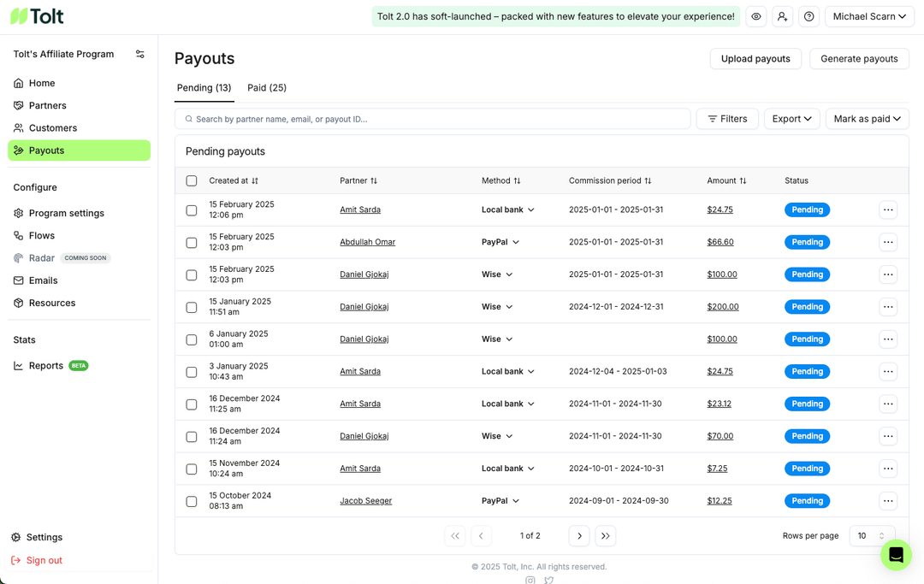The height and width of the screenshot is (584, 924).
Task: Open the Resources sidebar item
Action: tap(54, 303)
